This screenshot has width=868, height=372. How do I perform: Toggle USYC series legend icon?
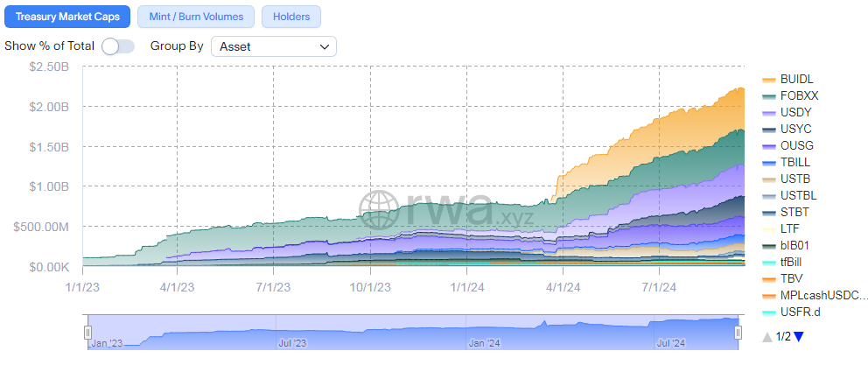pos(769,129)
